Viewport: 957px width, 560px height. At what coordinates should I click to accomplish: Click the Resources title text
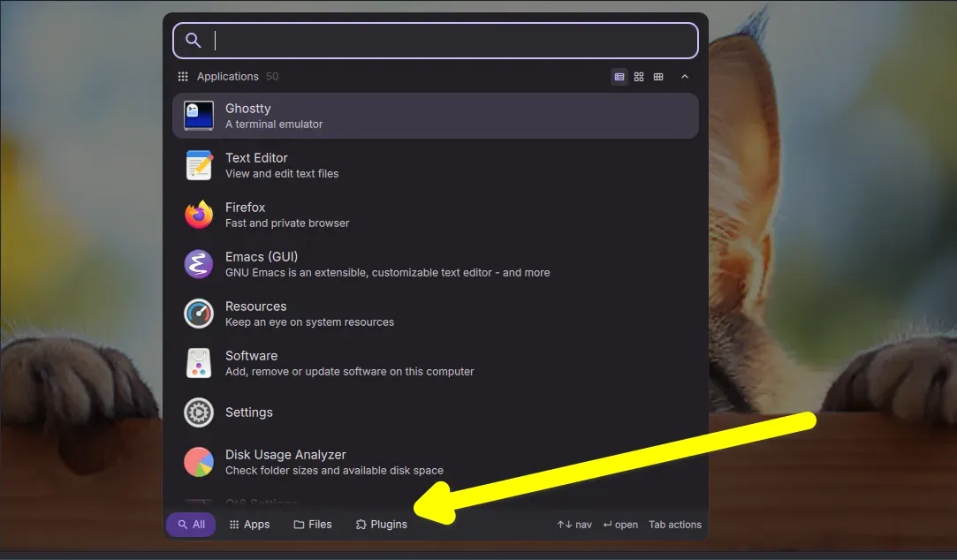255,306
